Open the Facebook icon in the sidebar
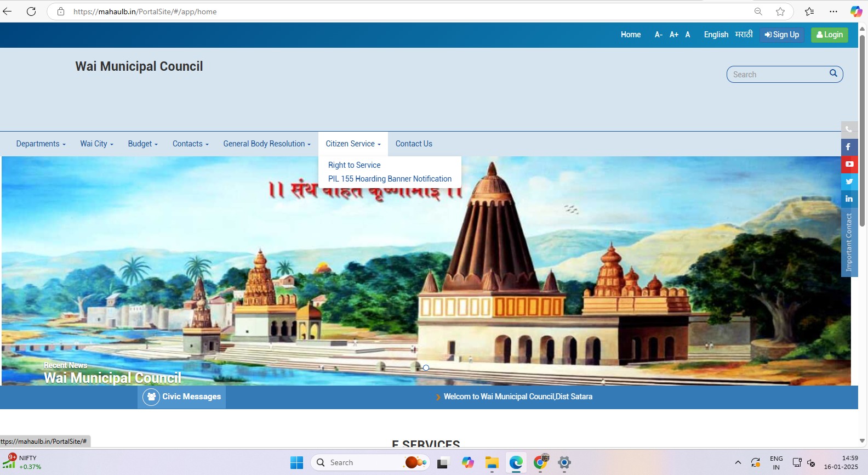 click(x=849, y=147)
